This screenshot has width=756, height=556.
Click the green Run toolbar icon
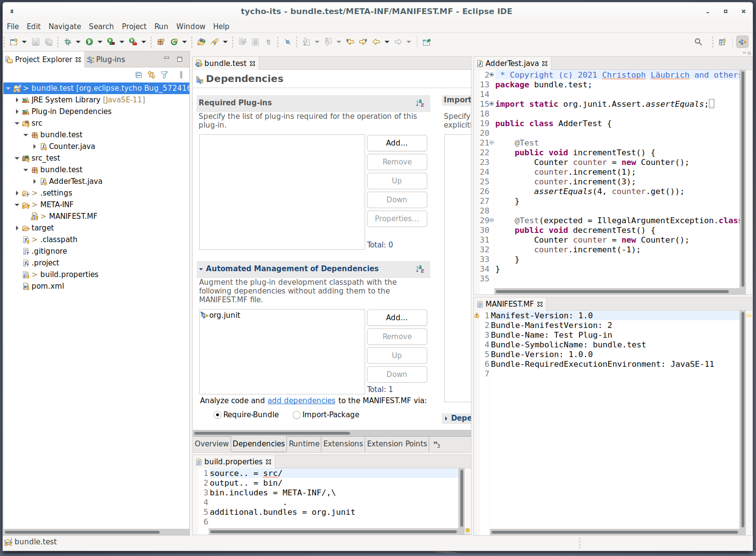click(89, 42)
